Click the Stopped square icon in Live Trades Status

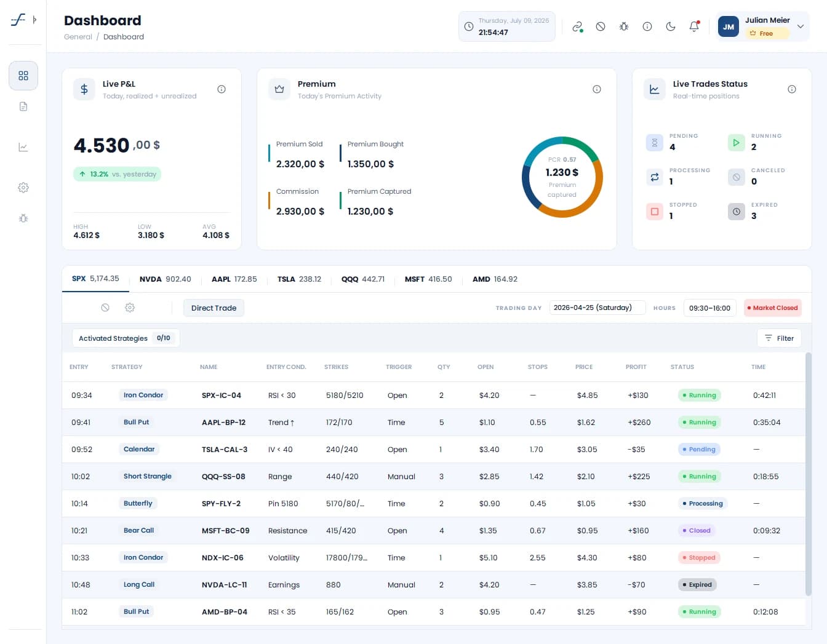[655, 212]
